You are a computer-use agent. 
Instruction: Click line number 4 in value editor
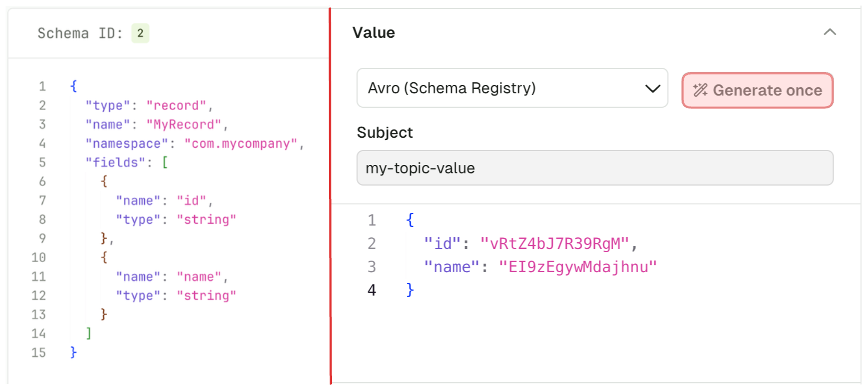(371, 290)
